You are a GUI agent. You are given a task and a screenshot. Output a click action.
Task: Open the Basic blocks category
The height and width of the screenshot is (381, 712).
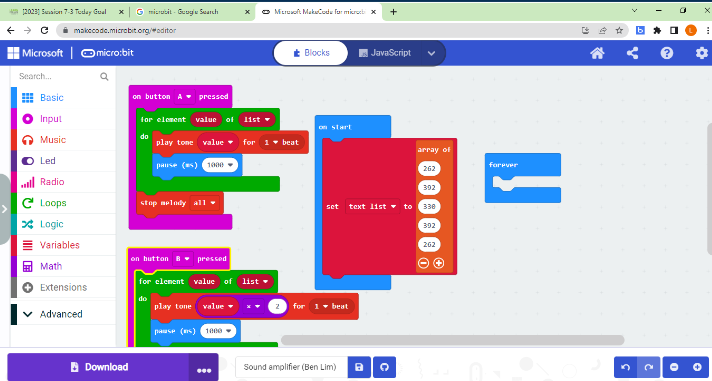coord(63,98)
